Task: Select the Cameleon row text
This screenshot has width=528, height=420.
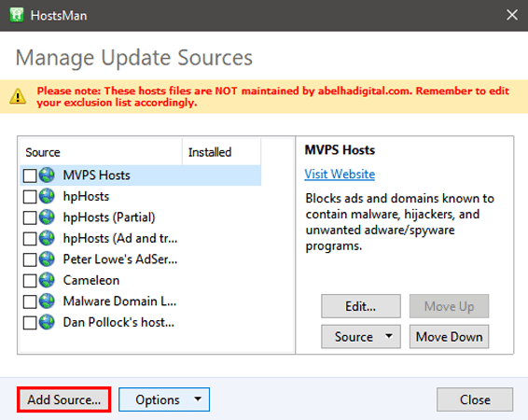Action: [x=91, y=280]
